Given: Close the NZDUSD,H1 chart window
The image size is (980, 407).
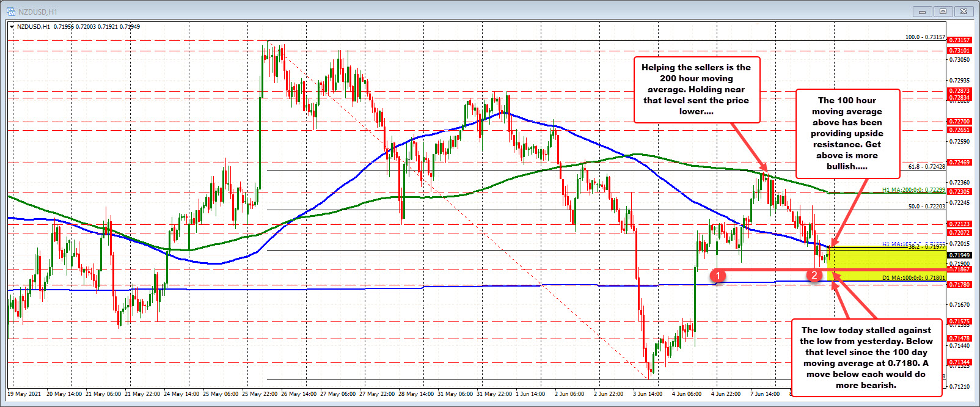Looking at the screenshot, I should click(965, 12).
